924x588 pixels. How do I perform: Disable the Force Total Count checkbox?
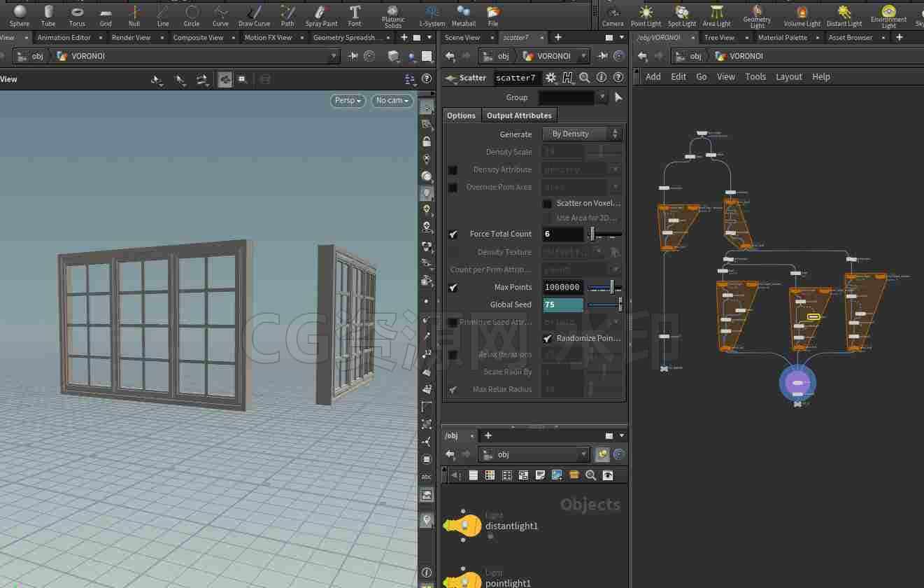[453, 234]
